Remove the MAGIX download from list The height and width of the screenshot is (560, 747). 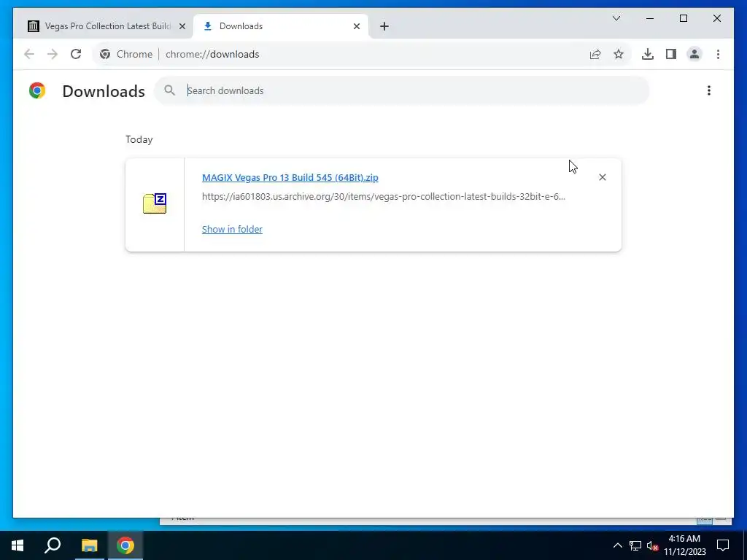tap(602, 177)
